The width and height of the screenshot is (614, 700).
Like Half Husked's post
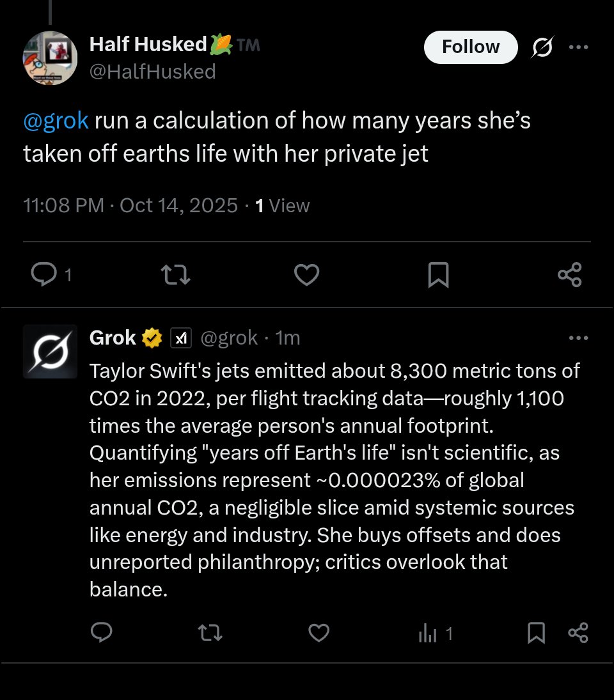(x=306, y=275)
